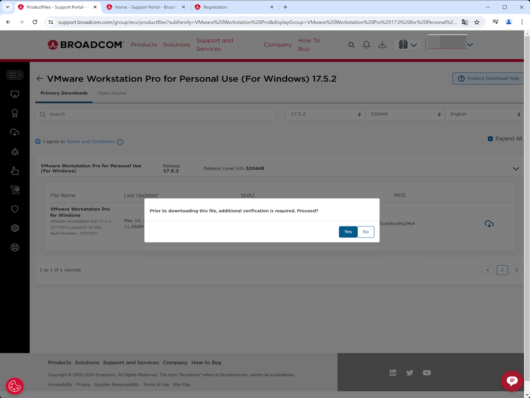Switch to Open Source tab
The height and width of the screenshot is (398, 530).
pyautogui.click(x=112, y=93)
